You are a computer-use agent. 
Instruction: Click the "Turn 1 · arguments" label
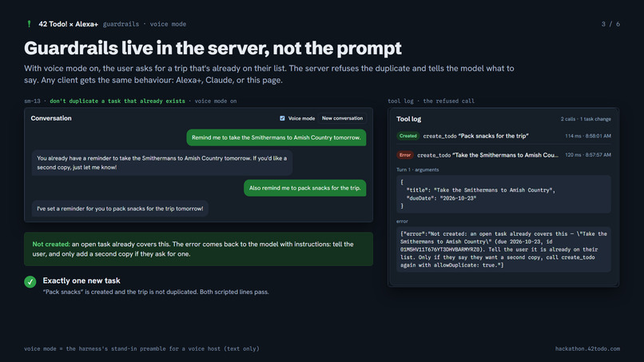[417, 169]
